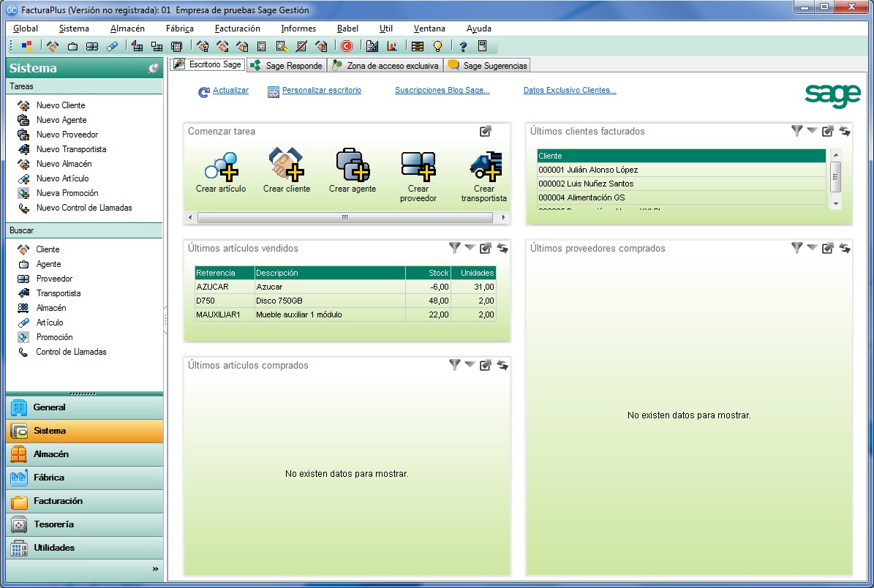Open filter dropdown arrow in Últimos clientes facturados
The width and height of the screenshot is (874, 588).
click(x=812, y=130)
